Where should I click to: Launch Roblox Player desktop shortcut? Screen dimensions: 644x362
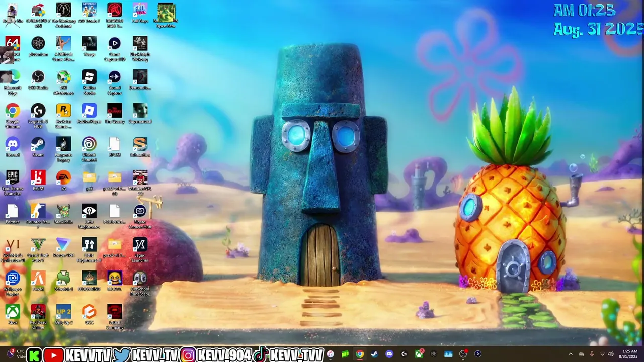click(x=89, y=114)
